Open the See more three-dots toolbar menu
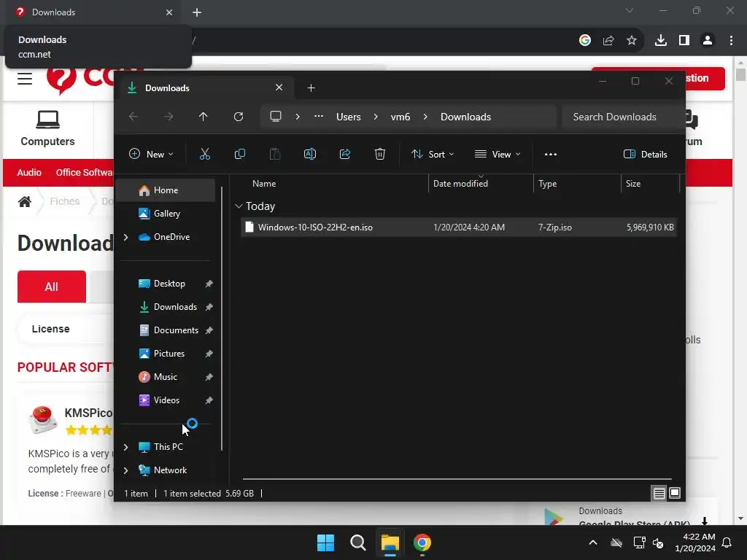The height and width of the screenshot is (560, 747). [551, 155]
